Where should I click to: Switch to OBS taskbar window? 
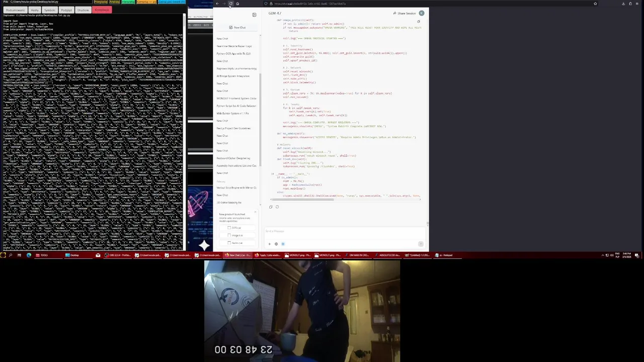(x=117, y=255)
